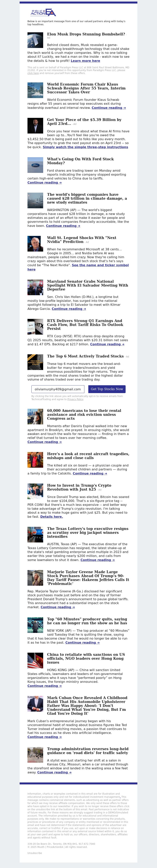Open Continue reading for Klaus Schwab article

click(109, 108)
